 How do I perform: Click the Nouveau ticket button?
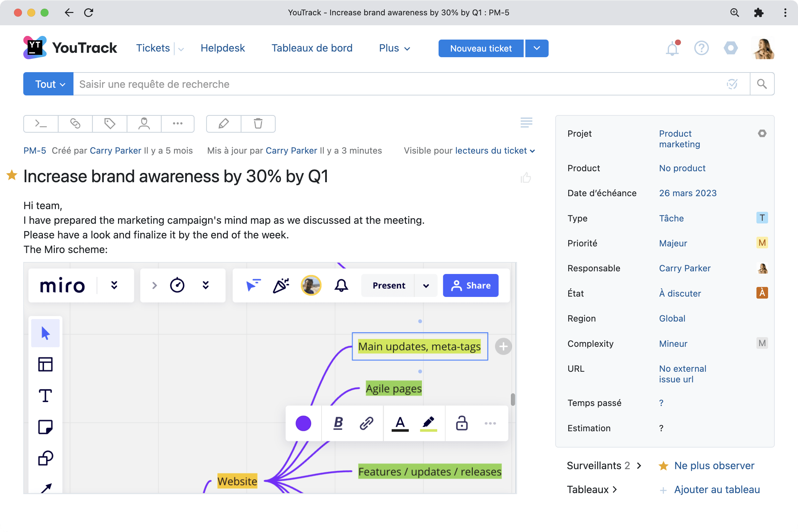click(480, 48)
